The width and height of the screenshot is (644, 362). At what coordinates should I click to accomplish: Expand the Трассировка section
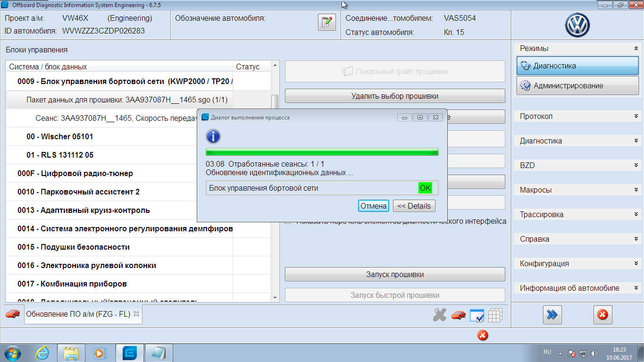636,214
